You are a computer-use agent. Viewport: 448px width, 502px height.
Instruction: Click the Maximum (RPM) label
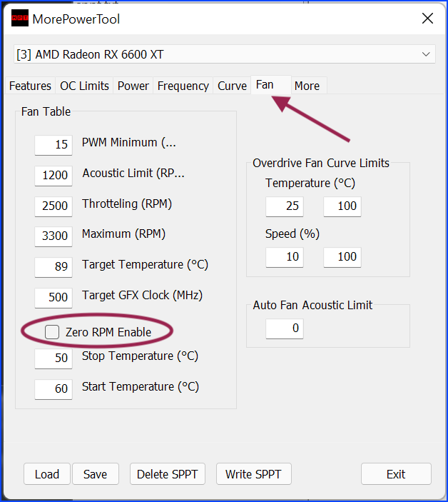click(x=123, y=234)
